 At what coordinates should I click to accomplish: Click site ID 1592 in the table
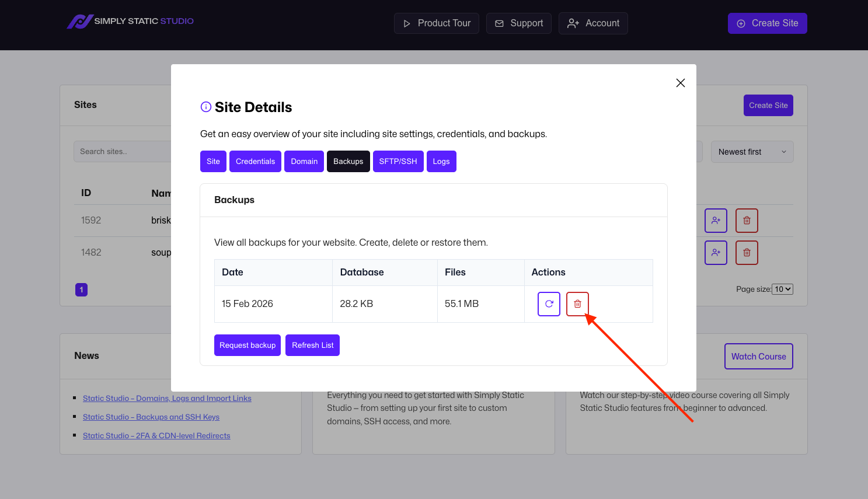91,221
